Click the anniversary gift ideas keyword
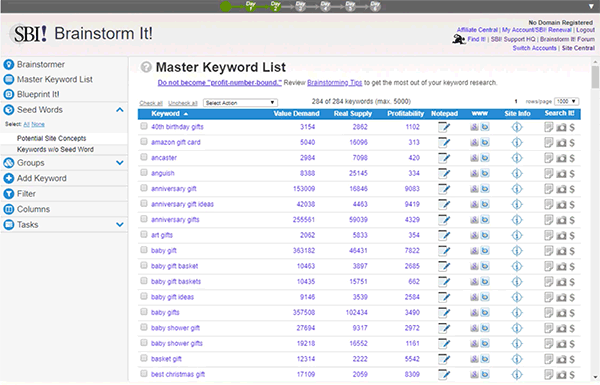 182,204
